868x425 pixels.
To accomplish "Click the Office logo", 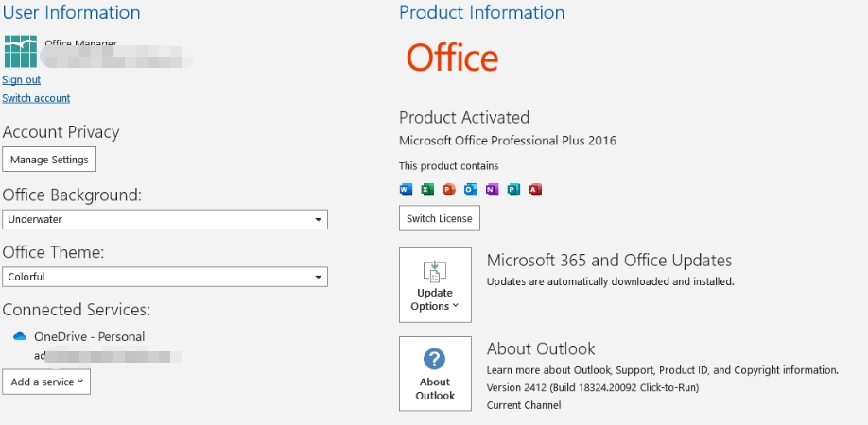I will coord(452,58).
